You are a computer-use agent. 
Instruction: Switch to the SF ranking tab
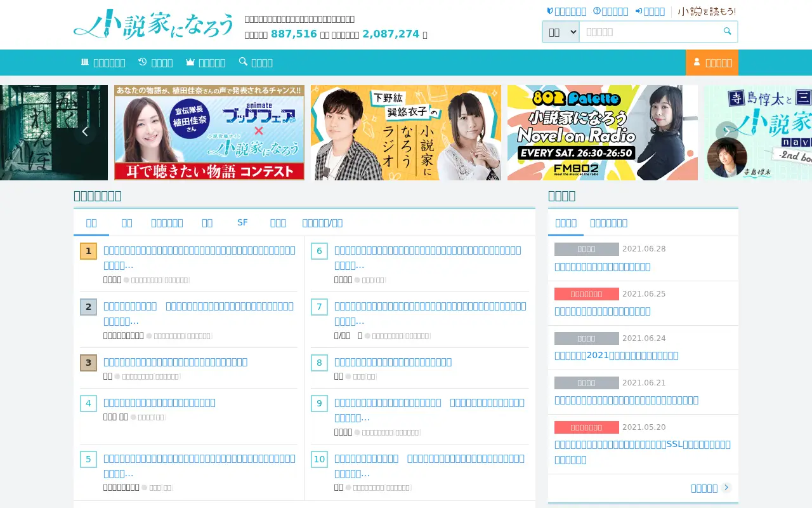pos(242,222)
